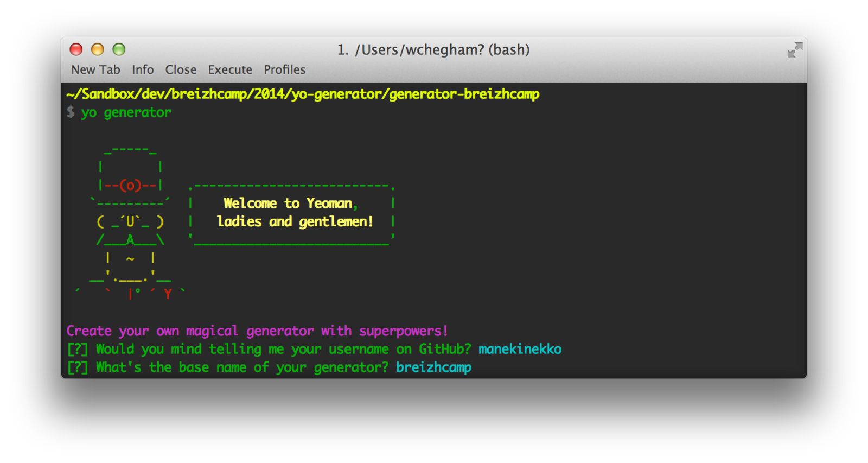The width and height of the screenshot is (868, 463).
Task: Click the dollar sign shell prompt
Action: [x=71, y=112]
